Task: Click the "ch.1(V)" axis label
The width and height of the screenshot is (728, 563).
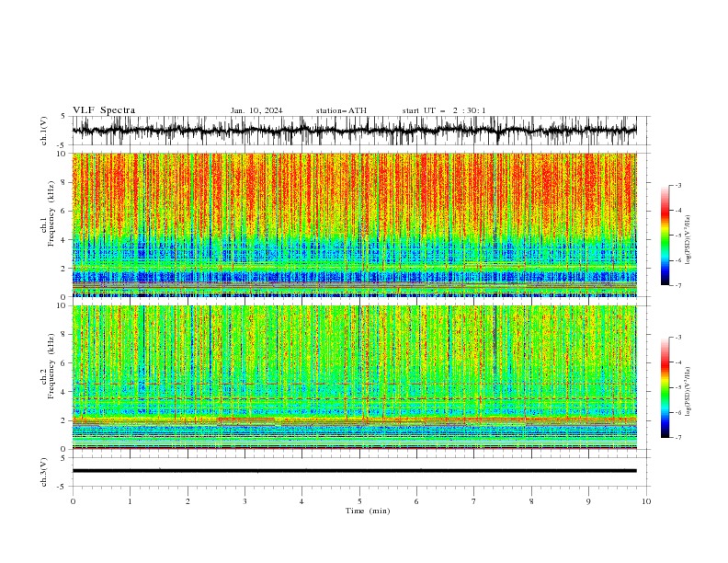Action: [44, 131]
